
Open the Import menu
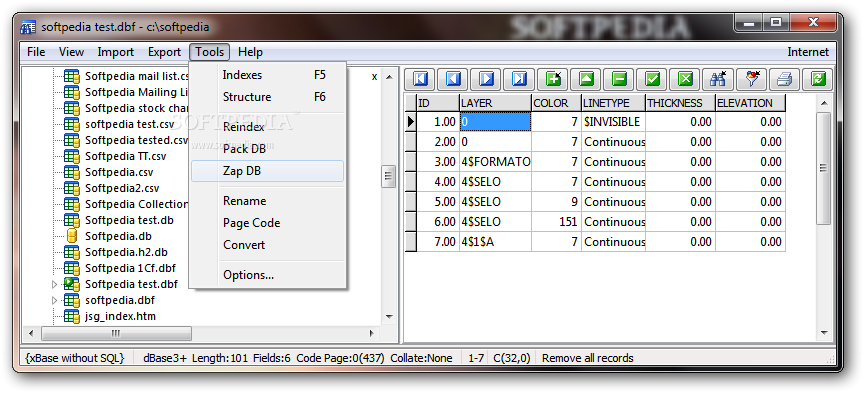(116, 52)
